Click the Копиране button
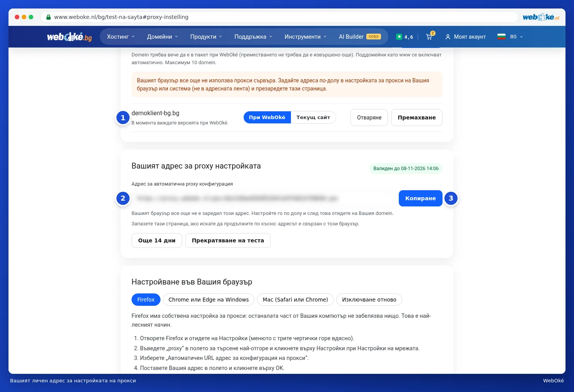Image resolution: width=574 pixels, height=392 pixels. pos(420,198)
